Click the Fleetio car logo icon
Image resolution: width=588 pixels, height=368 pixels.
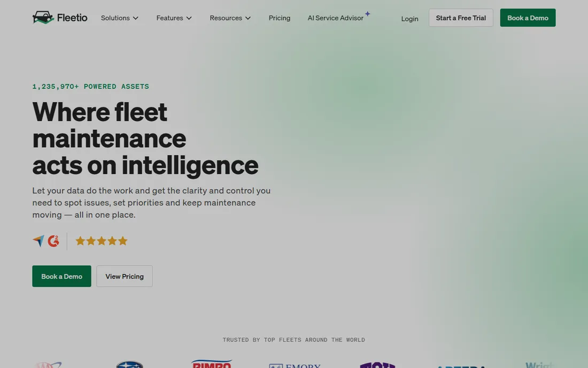[43, 18]
